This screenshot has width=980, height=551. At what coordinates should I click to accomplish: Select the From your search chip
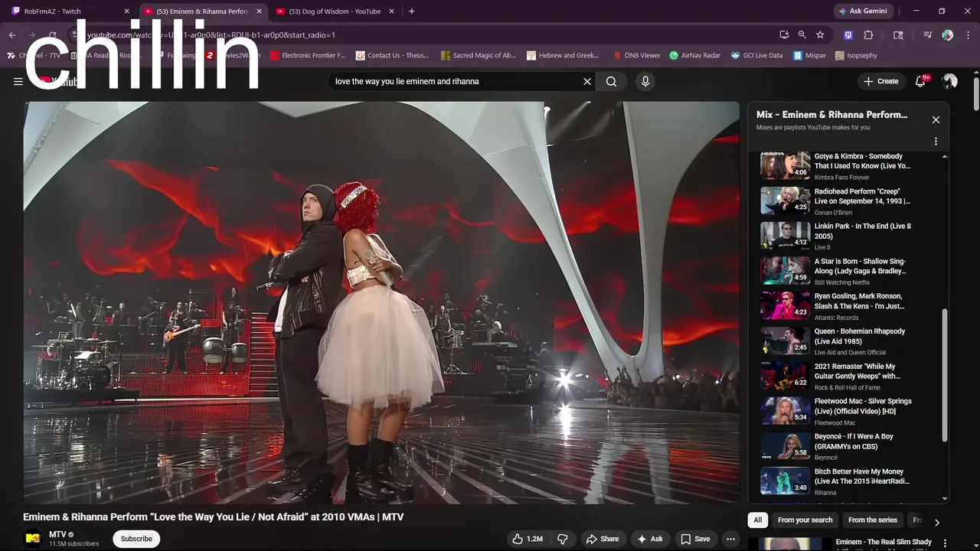coord(805,520)
